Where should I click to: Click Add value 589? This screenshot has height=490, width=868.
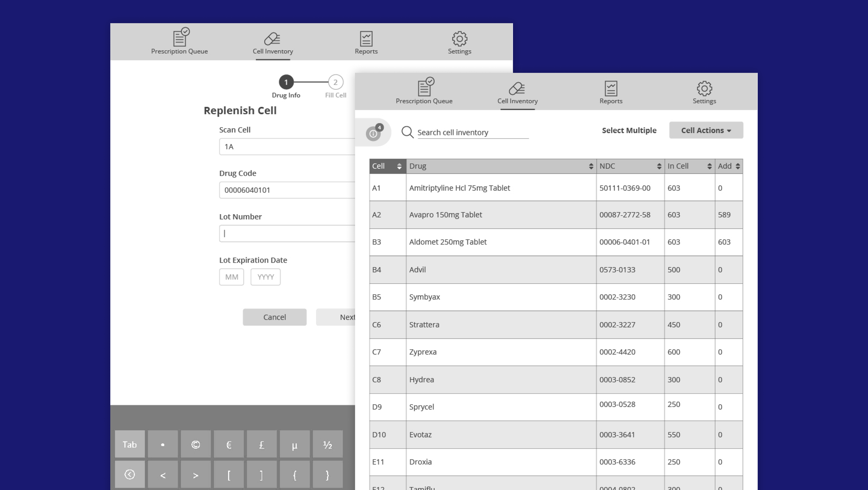click(724, 215)
